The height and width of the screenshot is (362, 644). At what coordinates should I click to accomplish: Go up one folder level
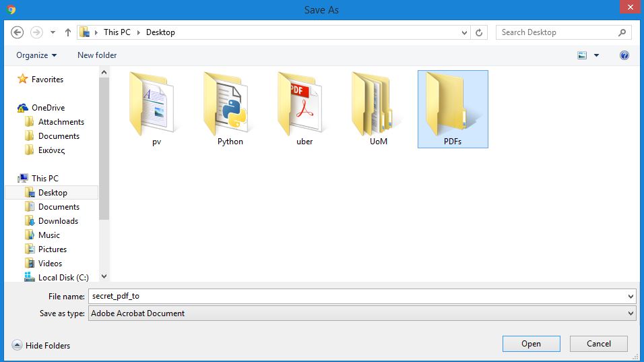68,32
